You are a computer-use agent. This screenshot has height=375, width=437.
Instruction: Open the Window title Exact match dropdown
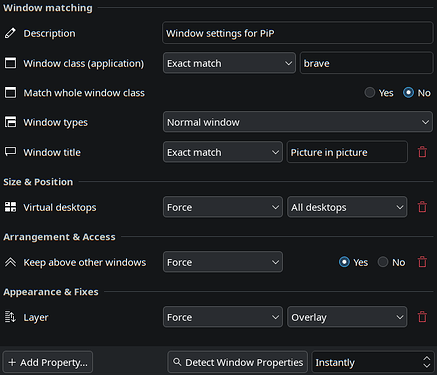point(223,152)
